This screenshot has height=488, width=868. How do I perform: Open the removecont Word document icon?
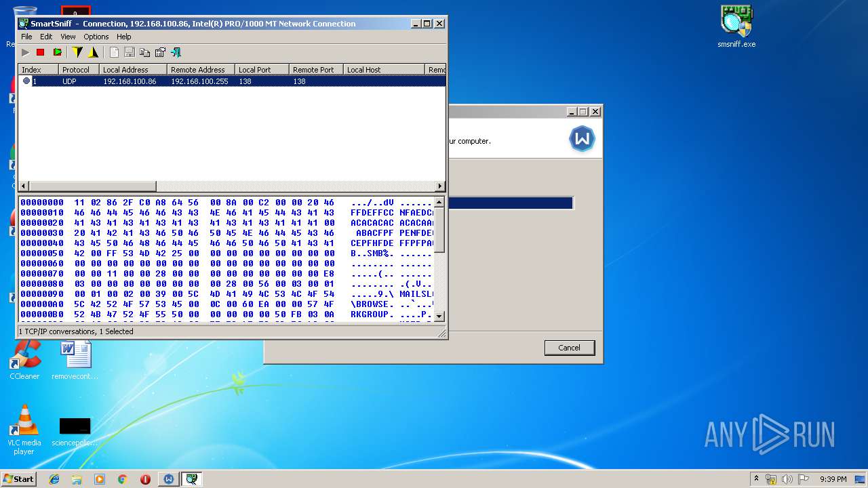coord(75,360)
